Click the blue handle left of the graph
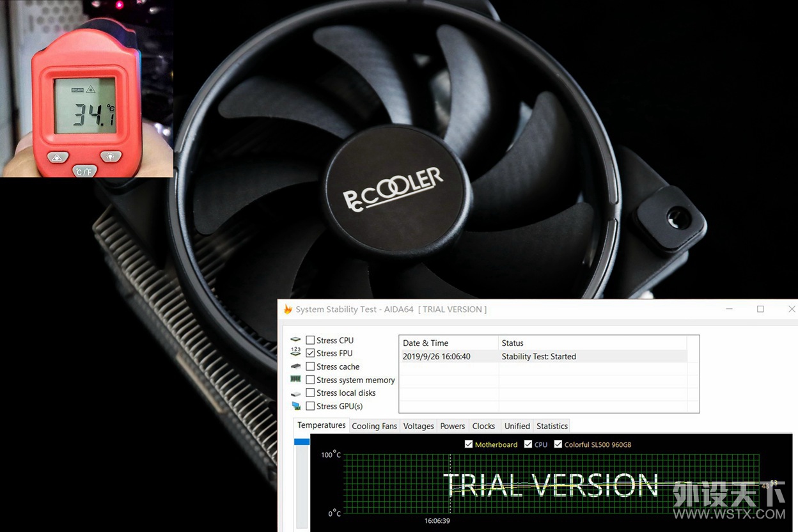Image resolution: width=798 pixels, height=532 pixels. (302, 442)
